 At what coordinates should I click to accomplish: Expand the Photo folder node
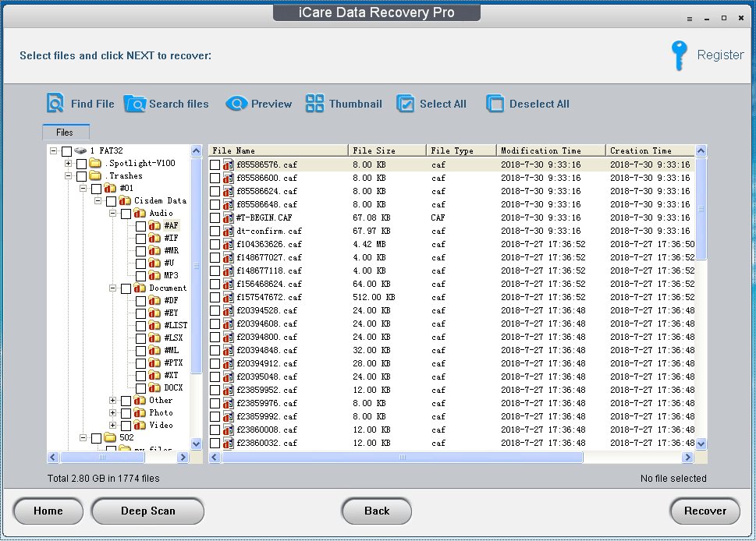[111, 412]
